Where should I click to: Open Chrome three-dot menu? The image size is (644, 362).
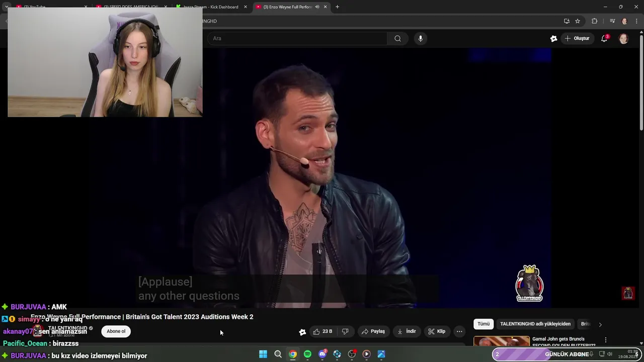pos(636,21)
